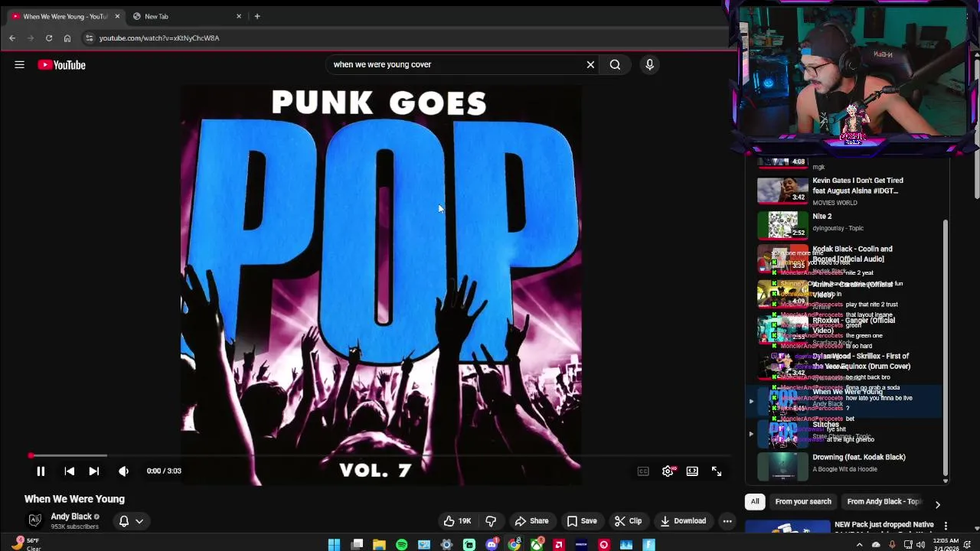The height and width of the screenshot is (551, 980).
Task: Enter full screen mode in the player
Action: pos(717,471)
